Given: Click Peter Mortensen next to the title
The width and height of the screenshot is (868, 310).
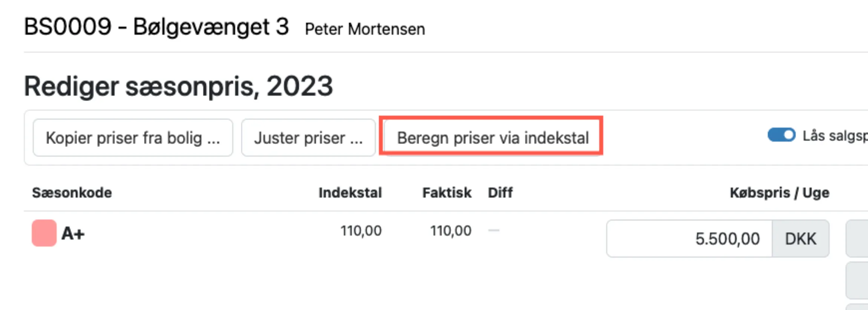Looking at the screenshot, I should pos(364,29).
